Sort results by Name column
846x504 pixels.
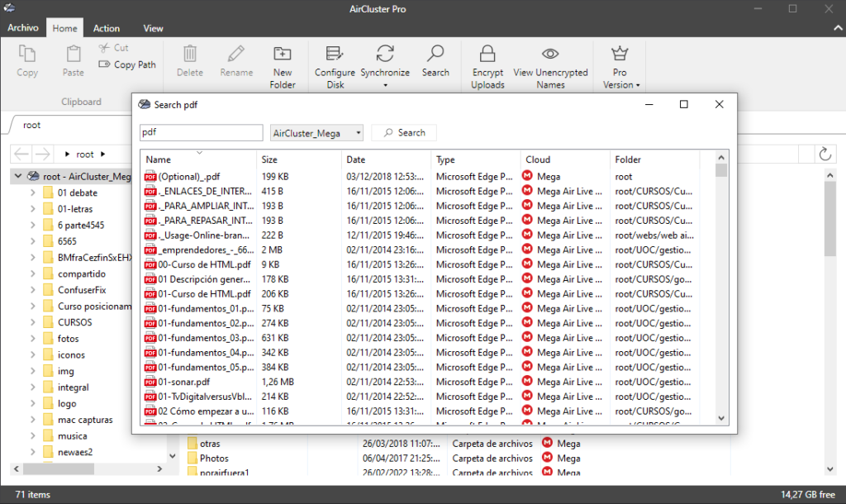198,159
